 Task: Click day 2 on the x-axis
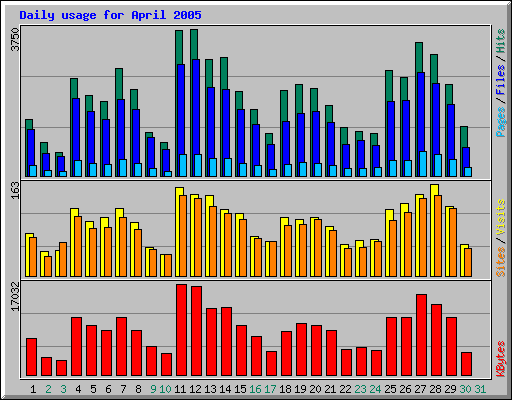(x=48, y=389)
